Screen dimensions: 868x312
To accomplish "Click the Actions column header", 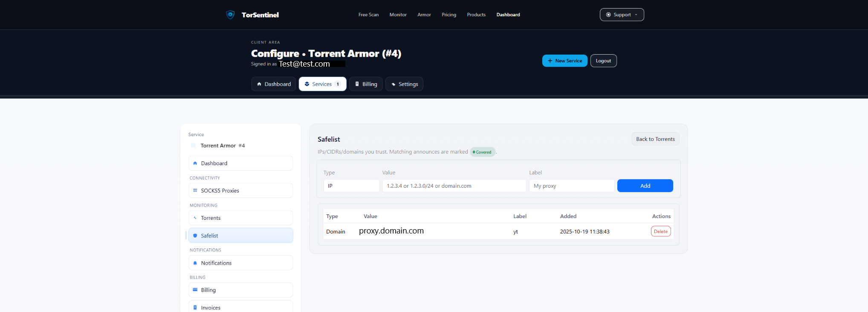I will click(x=661, y=216).
